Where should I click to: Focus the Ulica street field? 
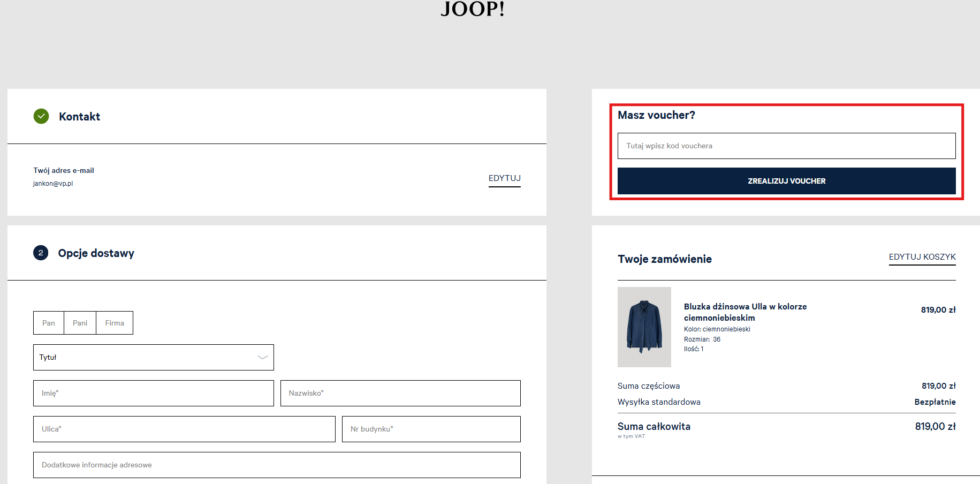click(x=184, y=429)
